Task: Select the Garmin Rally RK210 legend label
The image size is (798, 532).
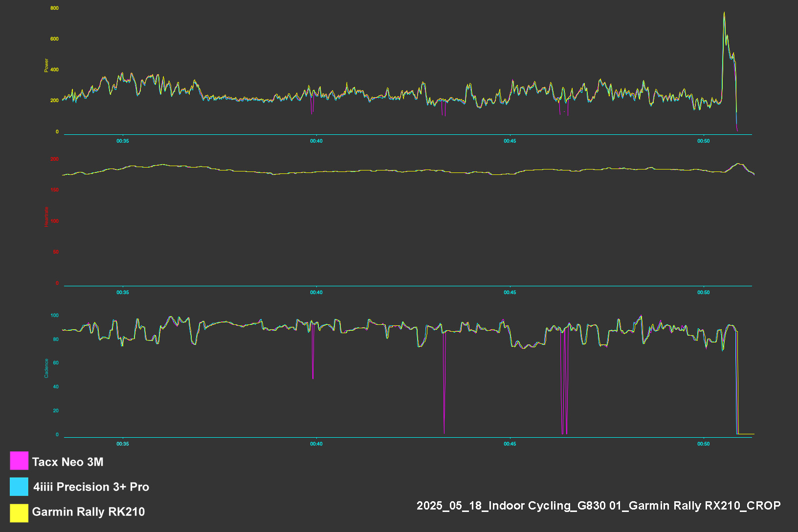Action: (89, 511)
